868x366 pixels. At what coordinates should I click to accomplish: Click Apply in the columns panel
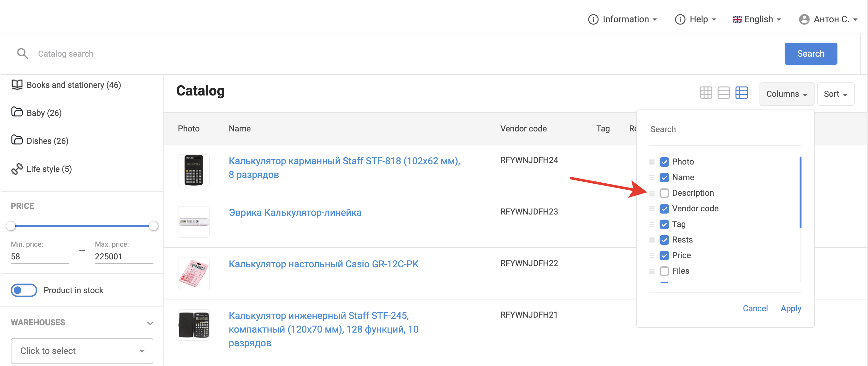[x=790, y=308]
